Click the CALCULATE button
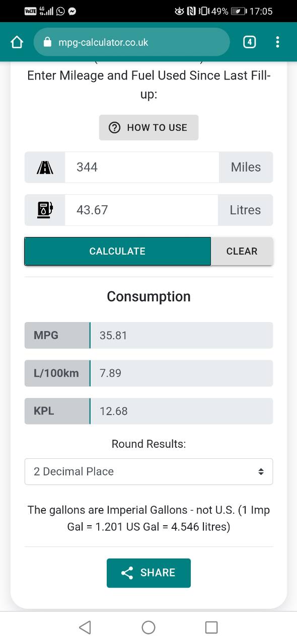The image size is (297, 644). pyautogui.click(x=117, y=251)
